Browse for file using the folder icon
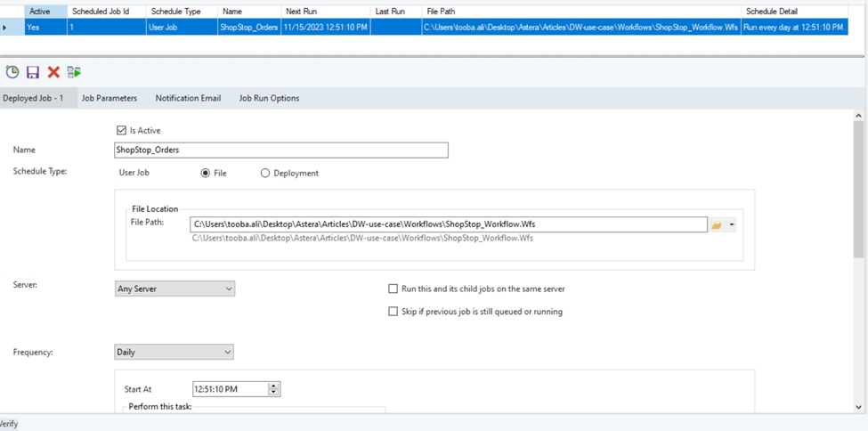The height and width of the screenshot is (431, 868). pyautogui.click(x=717, y=225)
